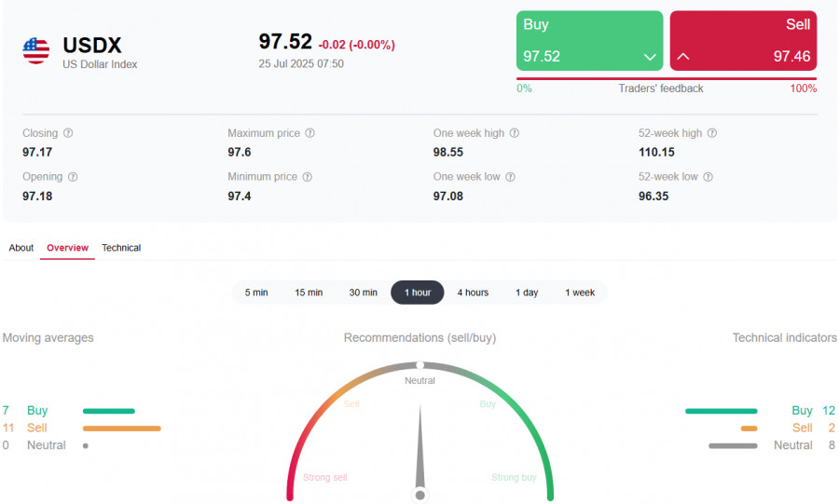Click the down chevron on the Buy button
This screenshot has width=839, height=504.
(650, 57)
